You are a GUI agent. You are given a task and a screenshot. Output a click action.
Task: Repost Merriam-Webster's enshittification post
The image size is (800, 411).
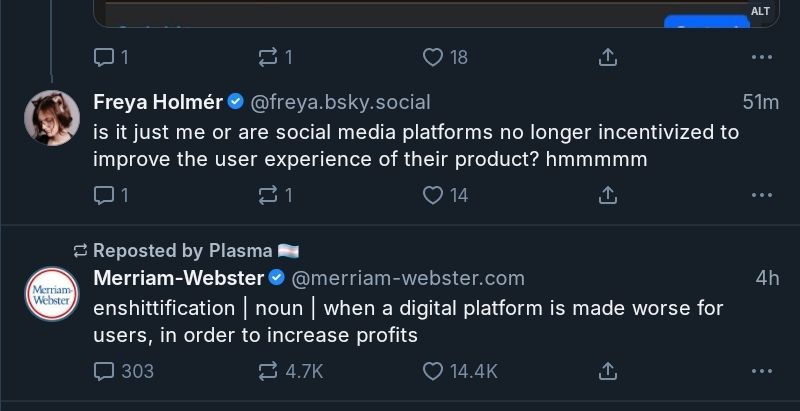click(267, 371)
